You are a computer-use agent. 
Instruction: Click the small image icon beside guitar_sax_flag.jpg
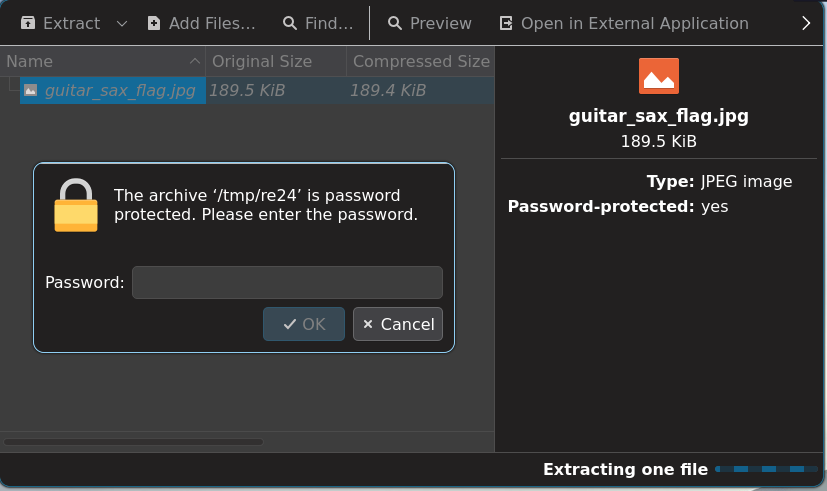[31, 90]
